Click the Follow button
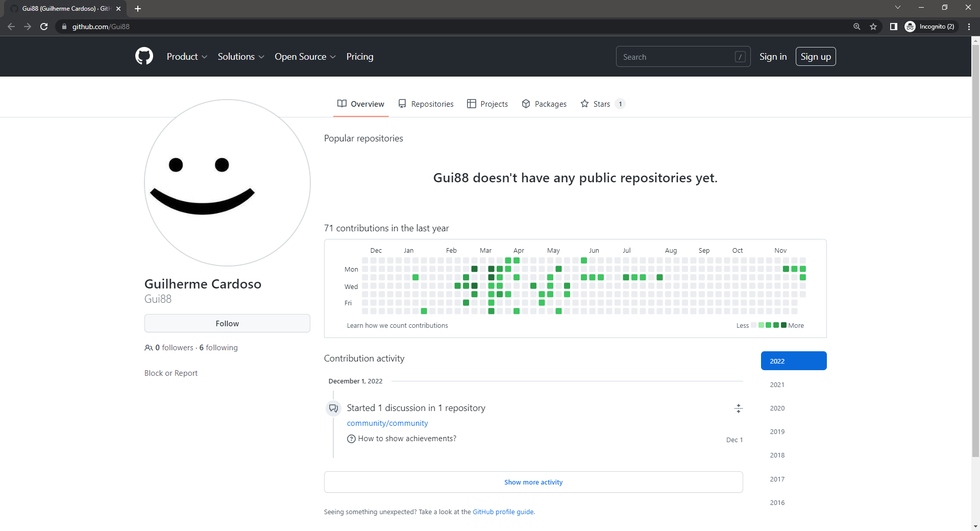This screenshot has width=980, height=531. click(227, 323)
